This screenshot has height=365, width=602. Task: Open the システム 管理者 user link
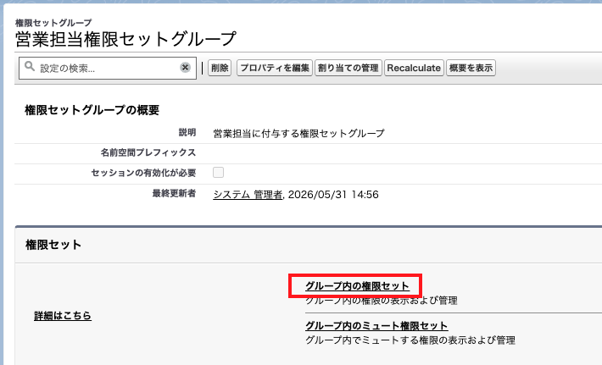point(248,195)
